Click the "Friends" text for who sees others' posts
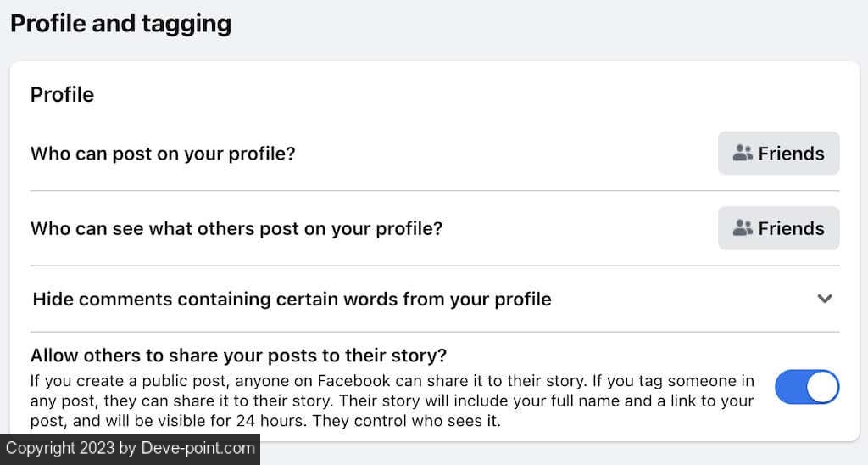Screen dimensions: 868x465 (x=791, y=228)
